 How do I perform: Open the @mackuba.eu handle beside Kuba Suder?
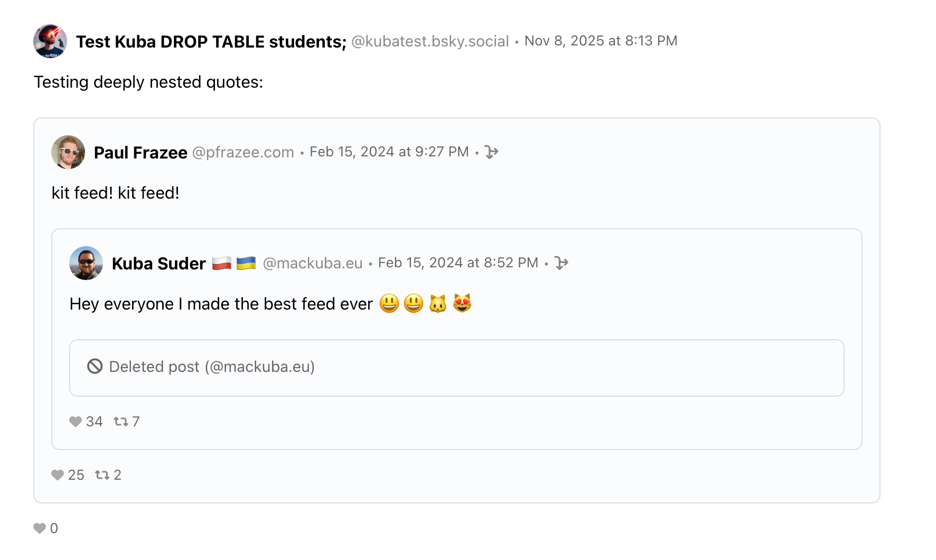coord(313,263)
